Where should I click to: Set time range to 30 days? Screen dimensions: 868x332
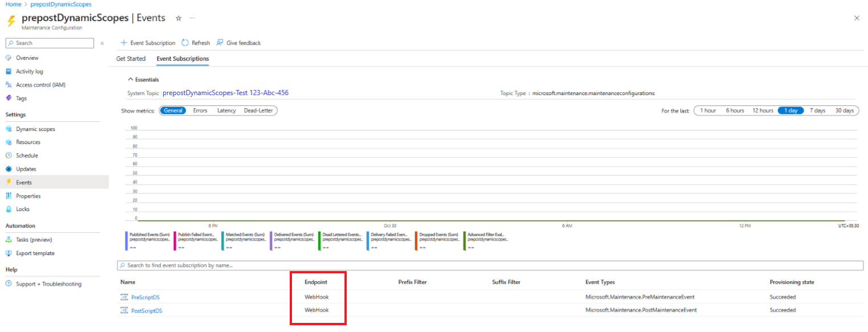point(845,110)
